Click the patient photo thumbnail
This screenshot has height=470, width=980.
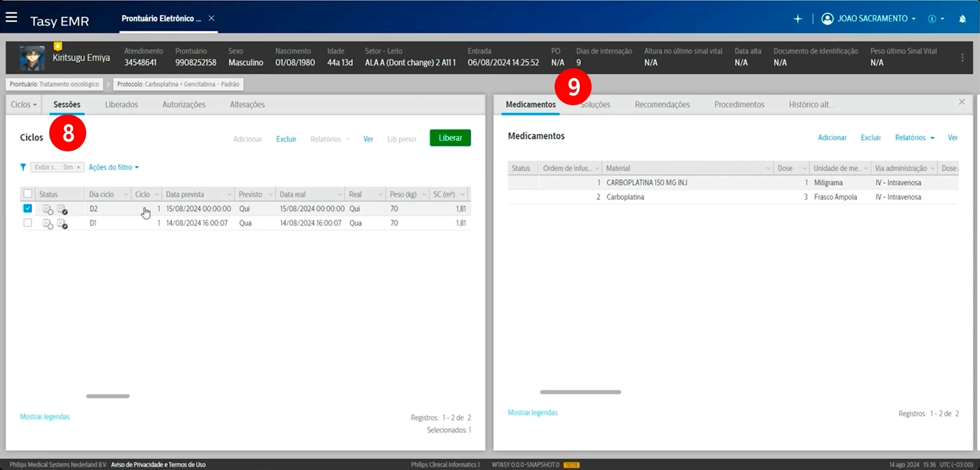click(32, 58)
